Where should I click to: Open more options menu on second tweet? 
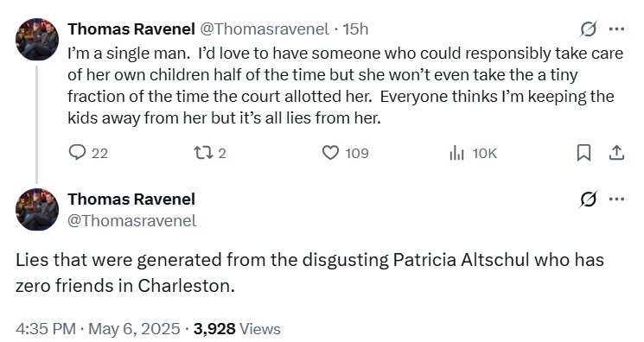coord(616,199)
